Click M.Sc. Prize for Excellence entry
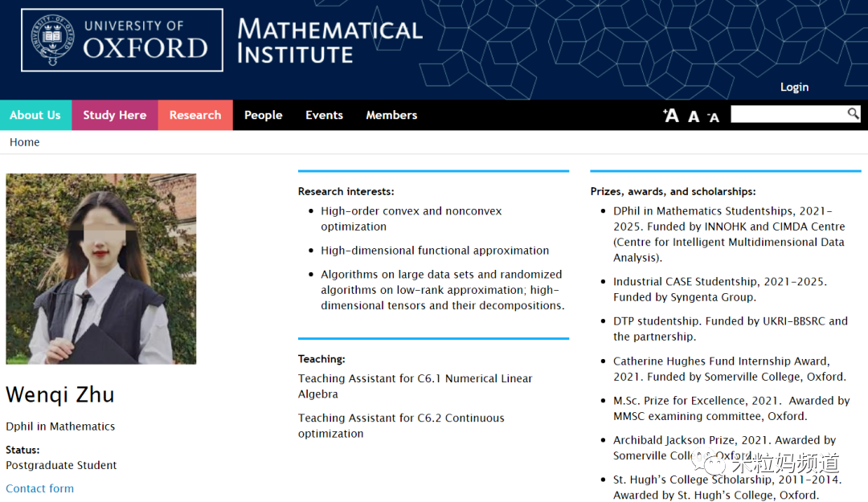The width and height of the screenshot is (868, 502). coord(731,408)
